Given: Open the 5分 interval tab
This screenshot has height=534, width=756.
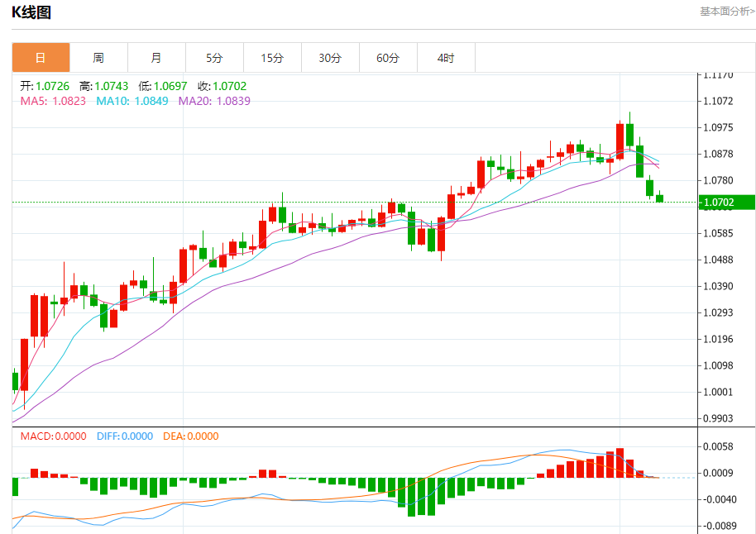Looking at the screenshot, I should 214,58.
